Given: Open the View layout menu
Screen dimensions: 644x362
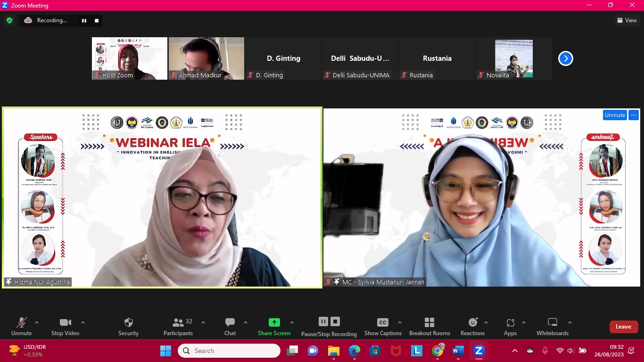Looking at the screenshot, I should point(627,20).
